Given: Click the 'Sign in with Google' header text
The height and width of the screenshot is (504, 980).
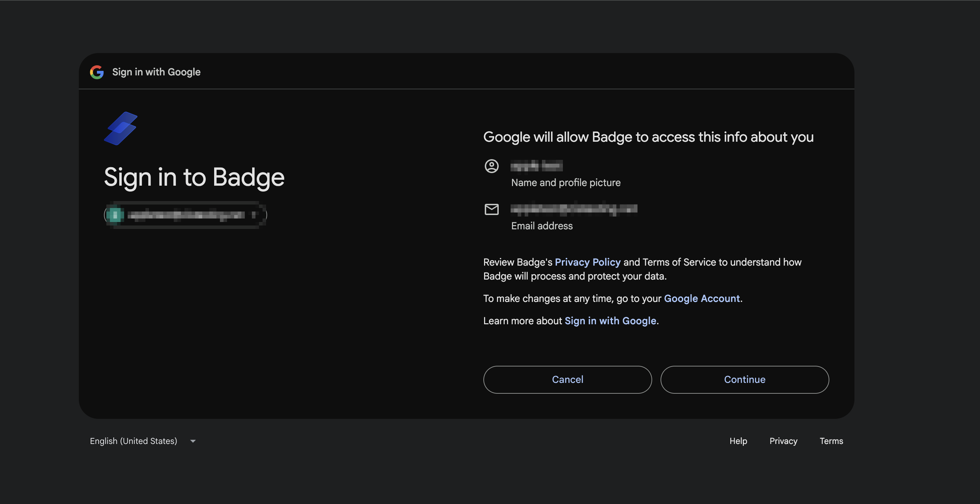Looking at the screenshot, I should (x=156, y=72).
